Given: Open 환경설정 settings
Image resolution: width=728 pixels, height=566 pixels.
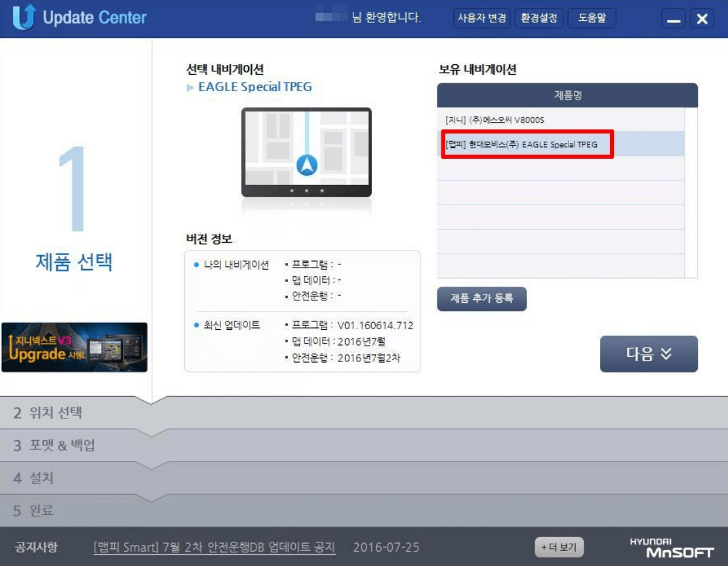Looking at the screenshot, I should (x=538, y=18).
